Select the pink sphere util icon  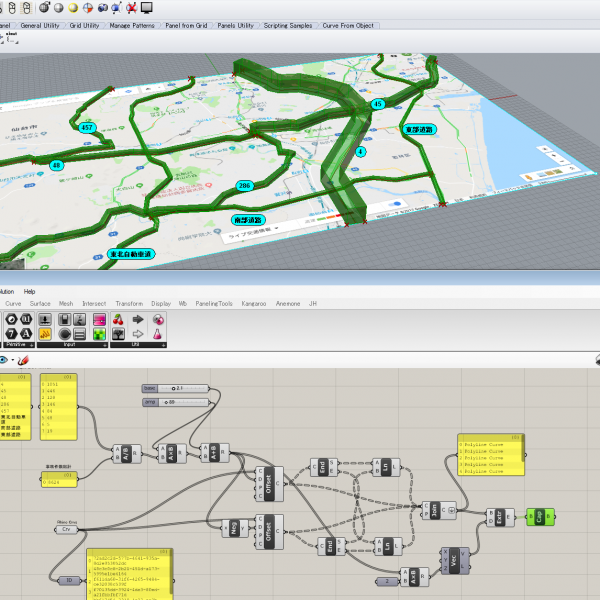pos(158,319)
